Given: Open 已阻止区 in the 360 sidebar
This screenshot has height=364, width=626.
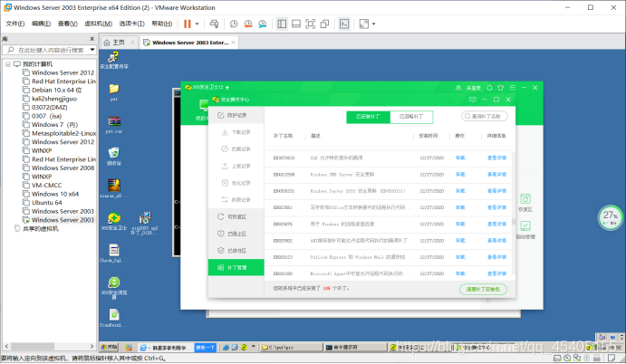Looking at the screenshot, I should 236,234.
